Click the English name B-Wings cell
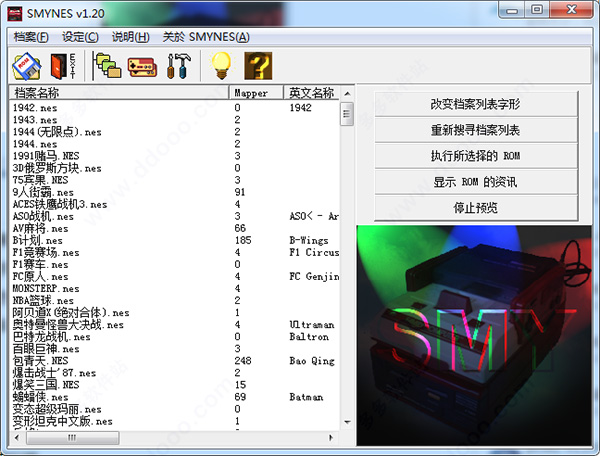Image resolution: width=600 pixels, height=456 pixels. click(x=309, y=240)
